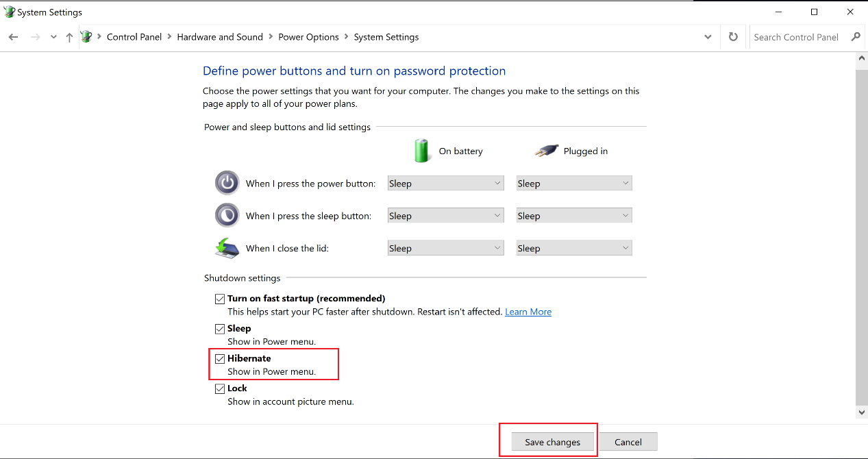868x459 pixels.
Task: Click the Up one level arrow
Action: [69, 37]
